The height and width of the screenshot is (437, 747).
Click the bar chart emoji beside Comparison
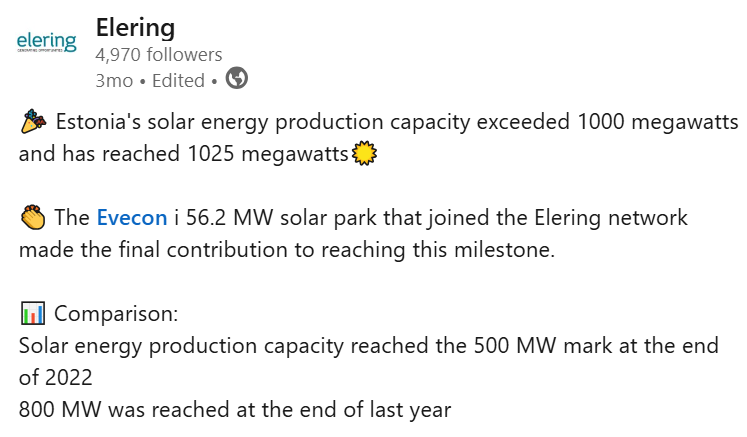(x=33, y=314)
